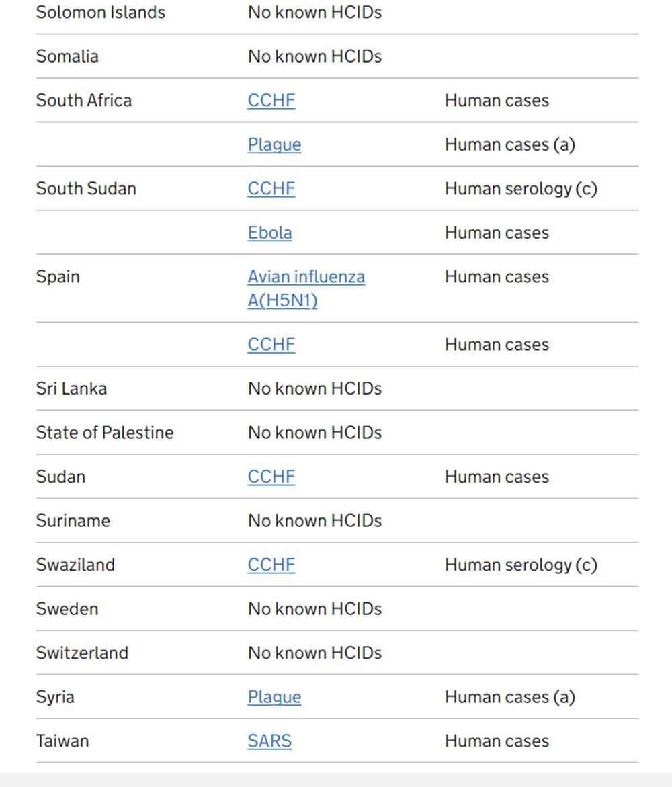
Task: Click the CCHF link for South Sudan
Action: (271, 189)
